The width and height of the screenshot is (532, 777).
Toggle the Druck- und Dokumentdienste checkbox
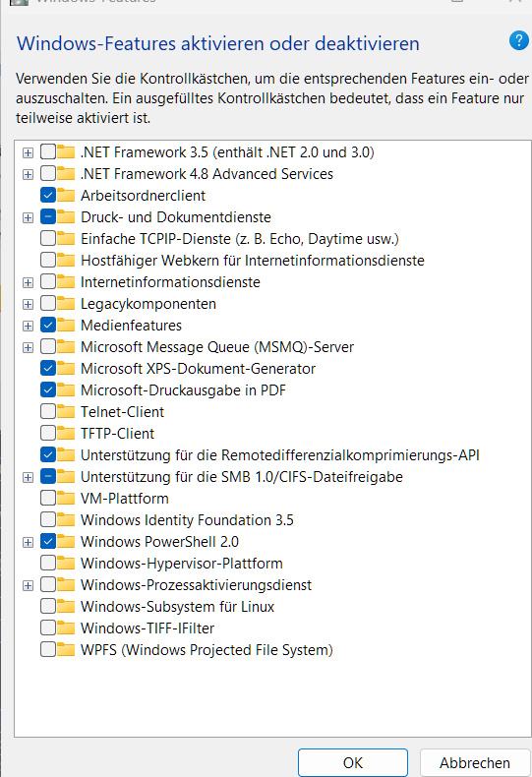(x=48, y=217)
